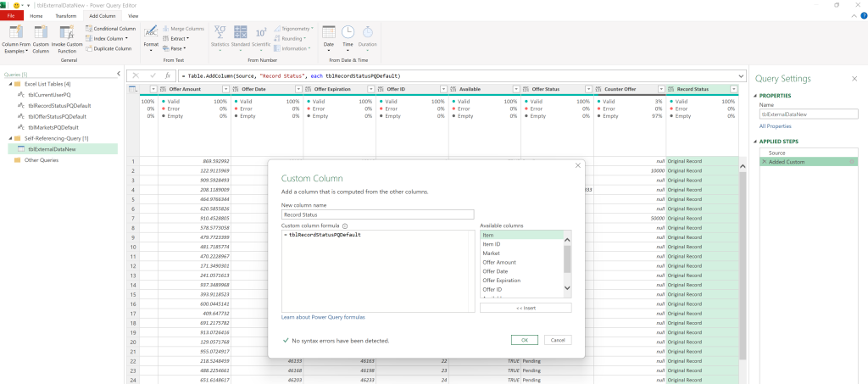This screenshot has width=868, height=384.
Task: Click the Extract text button
Action: click(x=176, y=39)
